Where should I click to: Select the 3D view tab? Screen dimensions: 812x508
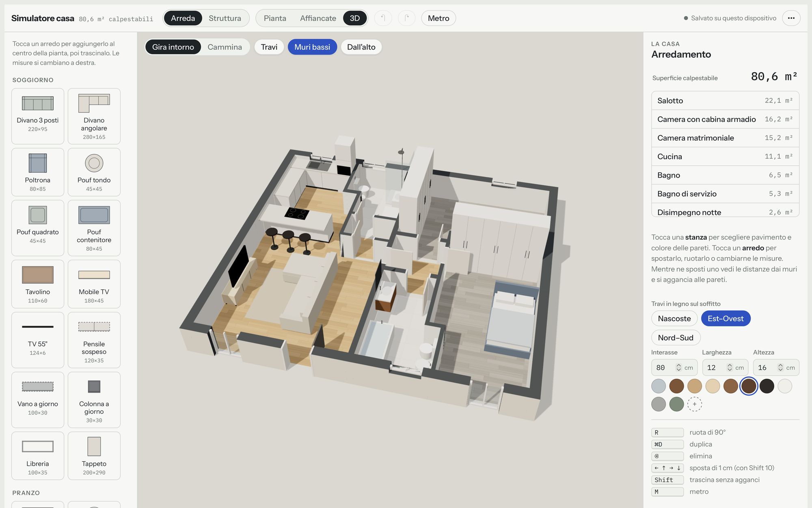click(355, 18)
